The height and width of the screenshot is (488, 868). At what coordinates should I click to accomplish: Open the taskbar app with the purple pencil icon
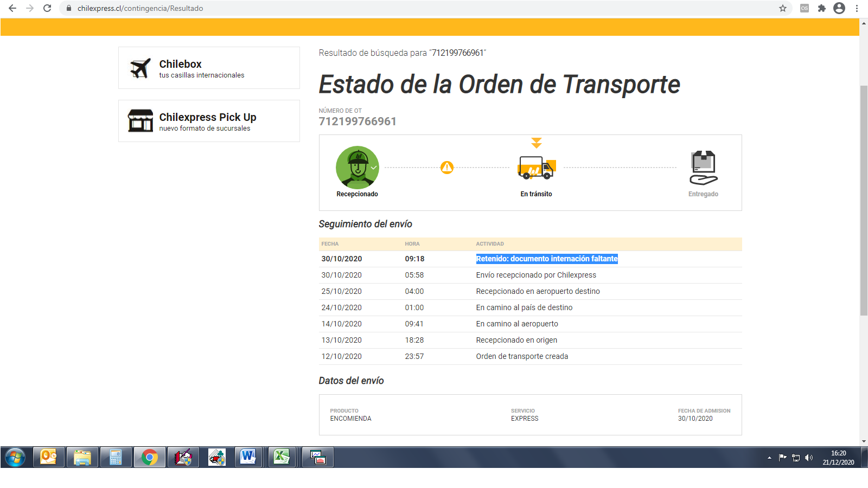pyautogui.click(x=183, y=457)
